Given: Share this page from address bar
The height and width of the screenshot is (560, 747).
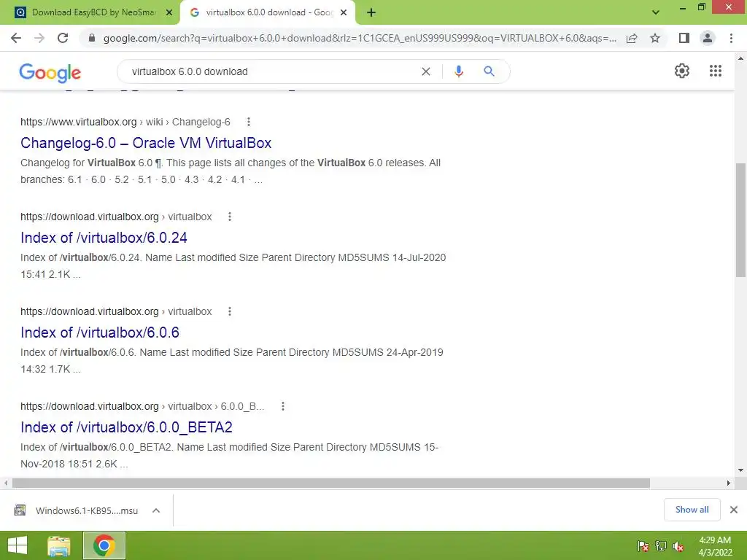Looking at the screenshot, I should pos(632,38).
